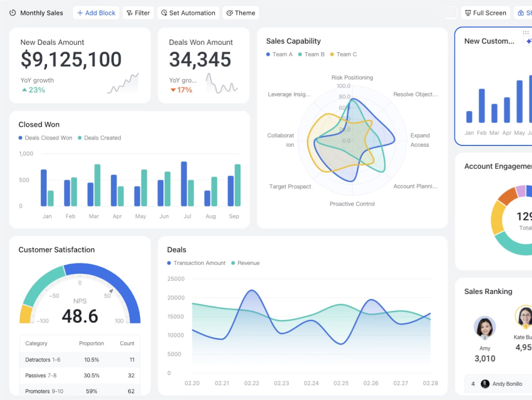This screenshot has height=400, width=532.
Task: Click the Monthly Sales clock icon
Action: point(13,13)
